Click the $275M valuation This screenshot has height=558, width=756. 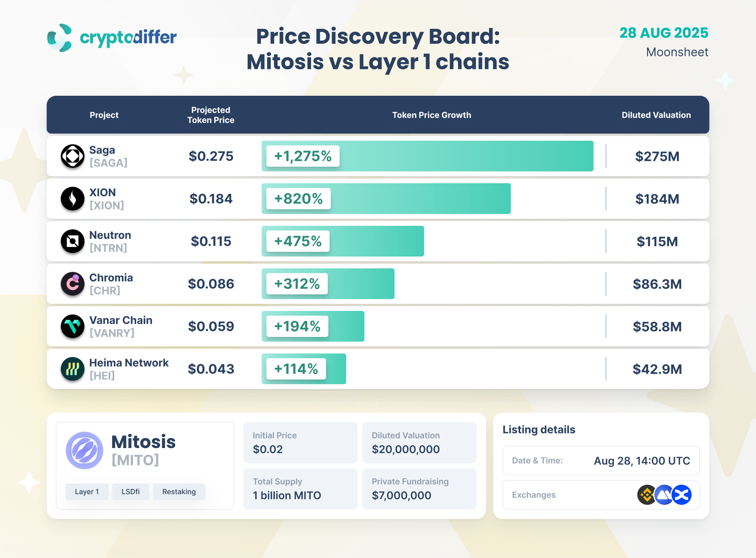(x=657, y=156)
